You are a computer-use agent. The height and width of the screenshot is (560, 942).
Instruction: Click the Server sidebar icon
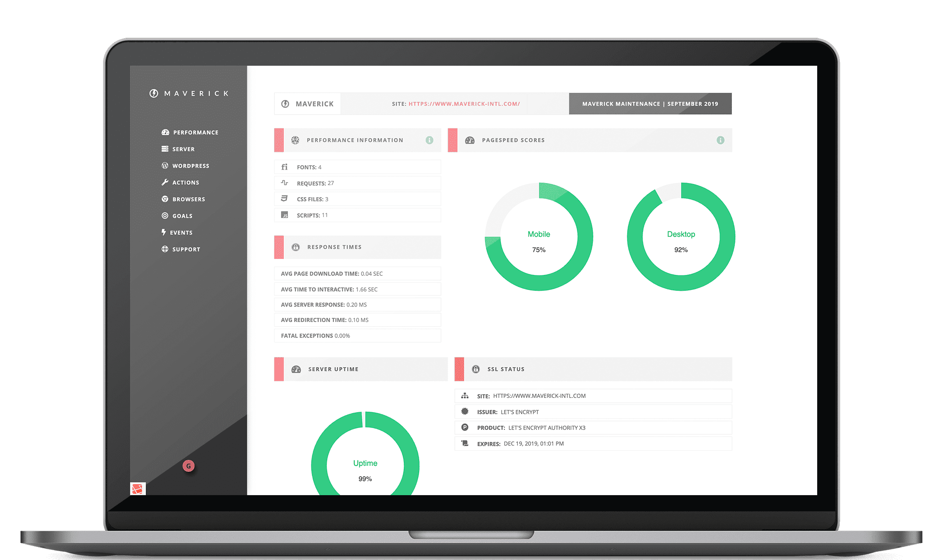[x=165, y=149]
